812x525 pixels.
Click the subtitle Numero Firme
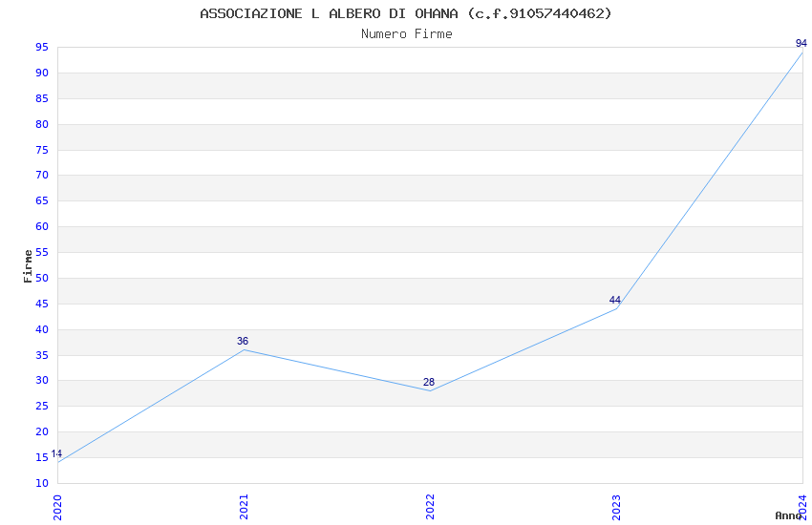coord(407,34)
